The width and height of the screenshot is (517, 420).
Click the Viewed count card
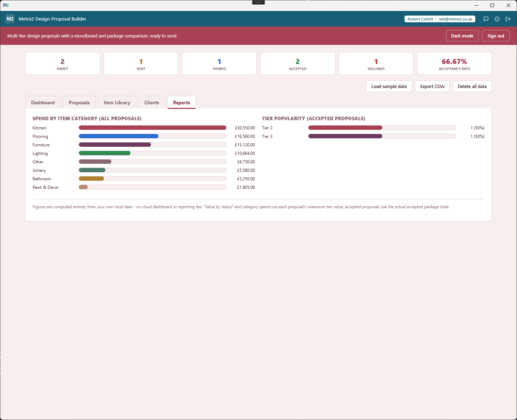tap(219, 64)
